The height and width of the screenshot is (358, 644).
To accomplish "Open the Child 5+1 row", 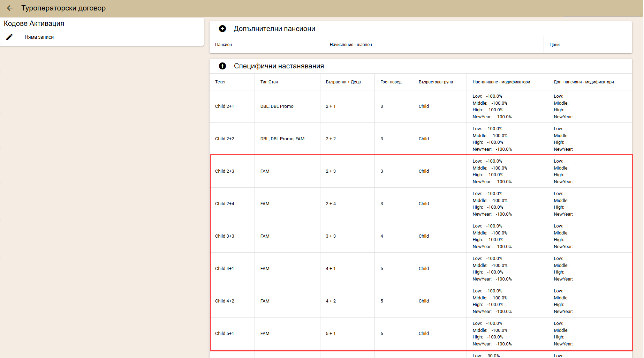I will [421, 334].
